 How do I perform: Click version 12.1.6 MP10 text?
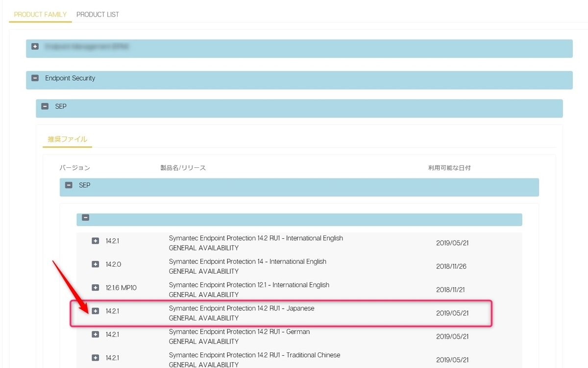121,288
